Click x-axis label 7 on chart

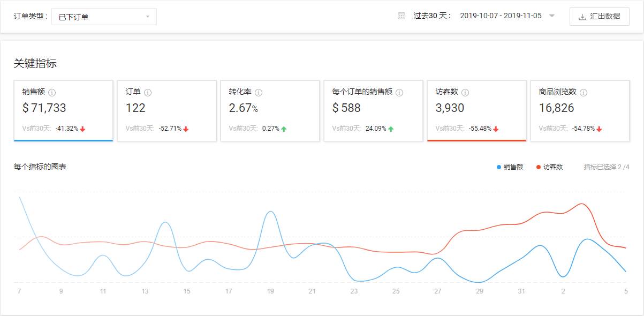[19, 291]
